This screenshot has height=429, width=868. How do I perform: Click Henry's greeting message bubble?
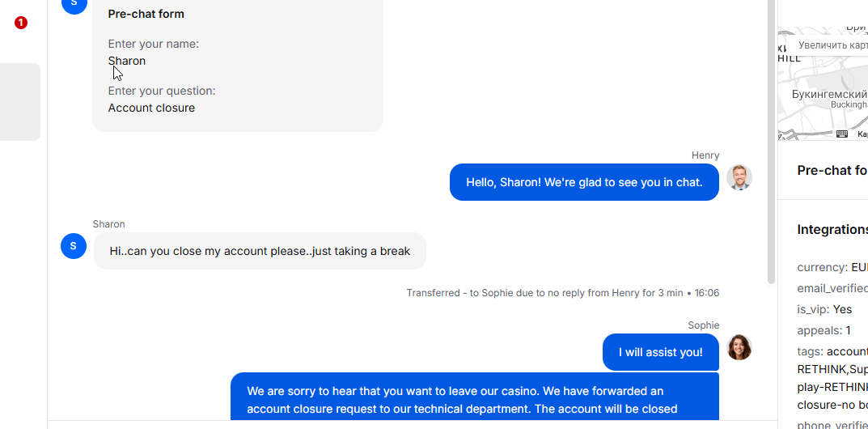[x=584, y=182]
